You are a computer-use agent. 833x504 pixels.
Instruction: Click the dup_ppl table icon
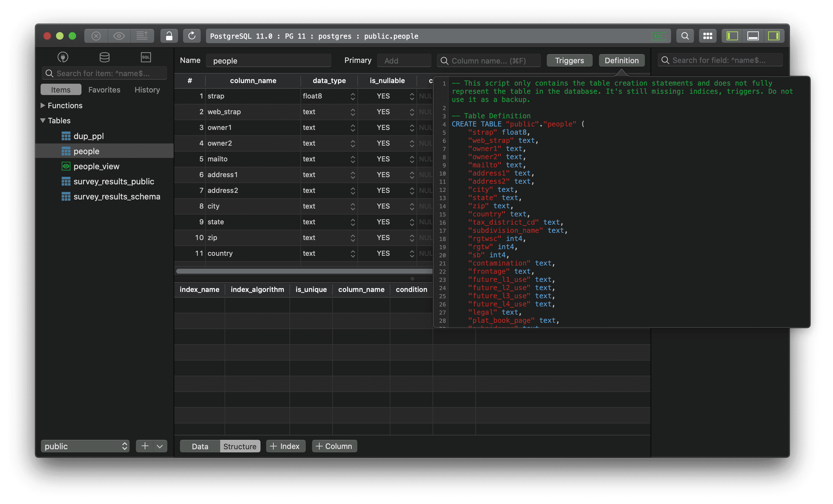[66, 136]
